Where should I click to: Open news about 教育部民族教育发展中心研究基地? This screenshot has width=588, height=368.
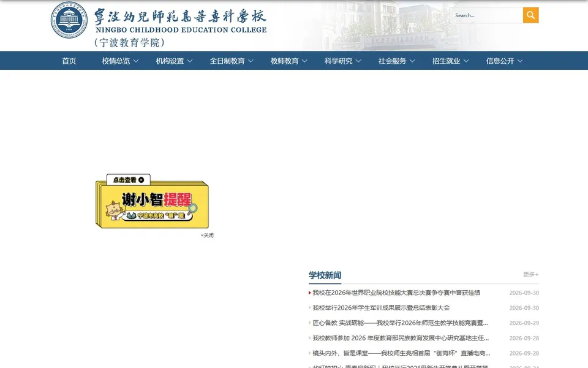point(401,338)
